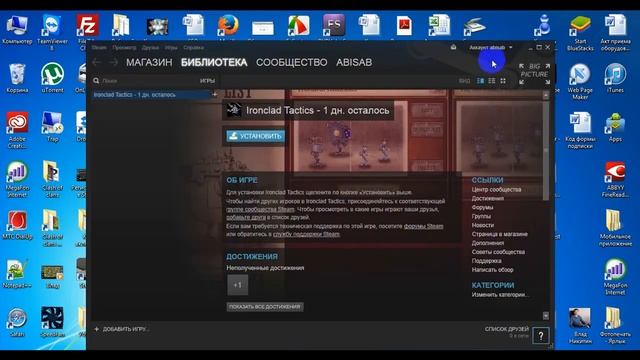Open Форумы link
The width and height of the screenshot is (640, 360).
[482, 207]
